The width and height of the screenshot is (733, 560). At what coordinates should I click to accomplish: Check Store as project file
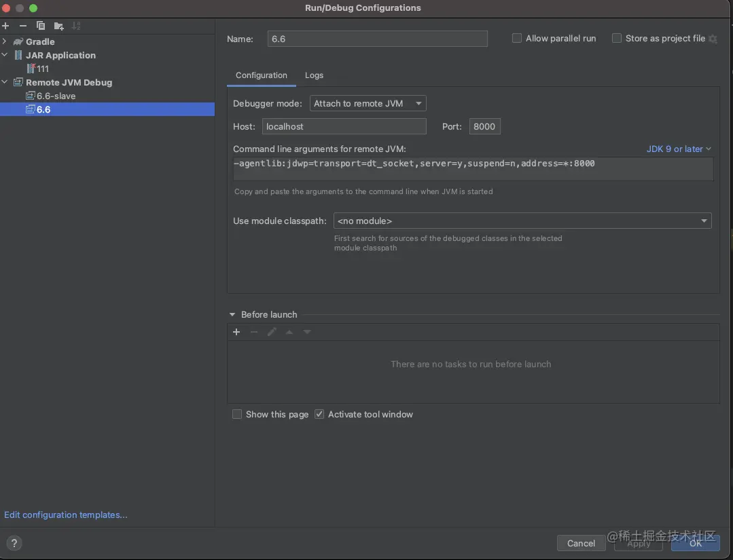point(617,38)
